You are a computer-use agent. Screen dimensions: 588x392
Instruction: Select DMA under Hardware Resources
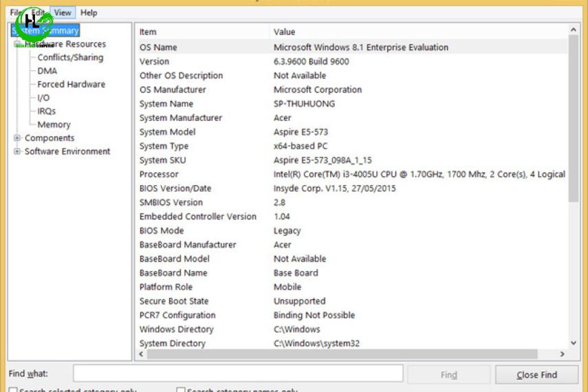pyautogui.click(x=47, y=71)
